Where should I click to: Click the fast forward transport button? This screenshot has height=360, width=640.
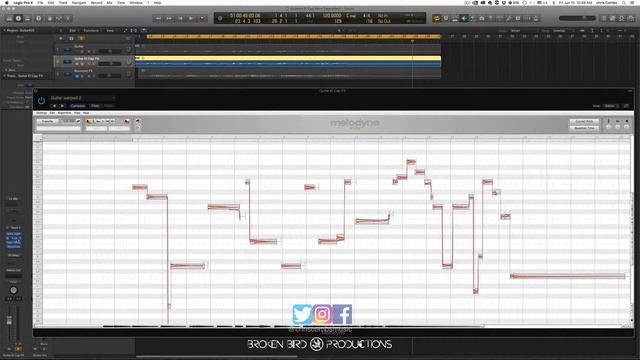[169, 18]
